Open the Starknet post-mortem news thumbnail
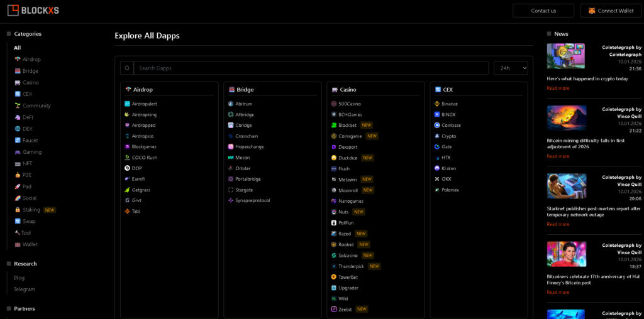 566,186
